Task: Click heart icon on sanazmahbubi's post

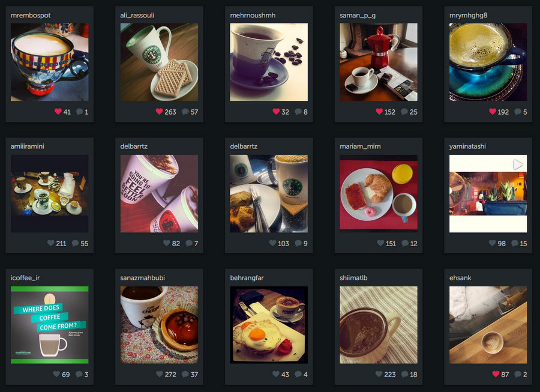Action: tap(160, 374)
